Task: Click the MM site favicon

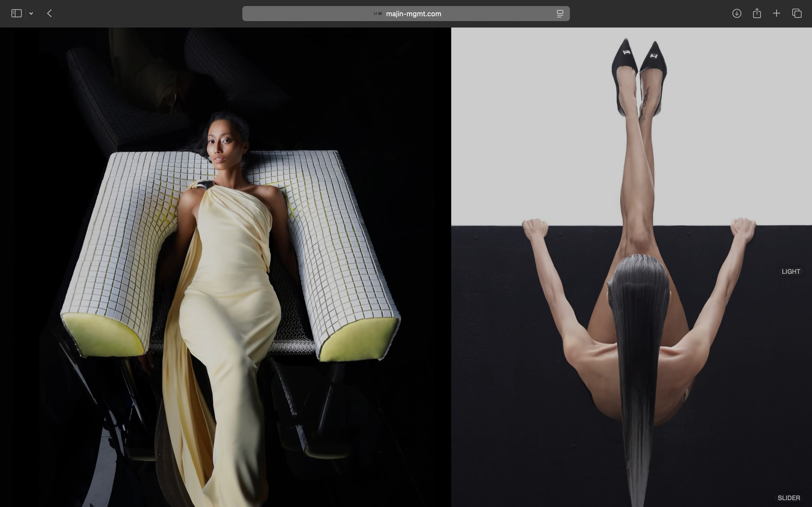Action: click(x=377, y=14)
